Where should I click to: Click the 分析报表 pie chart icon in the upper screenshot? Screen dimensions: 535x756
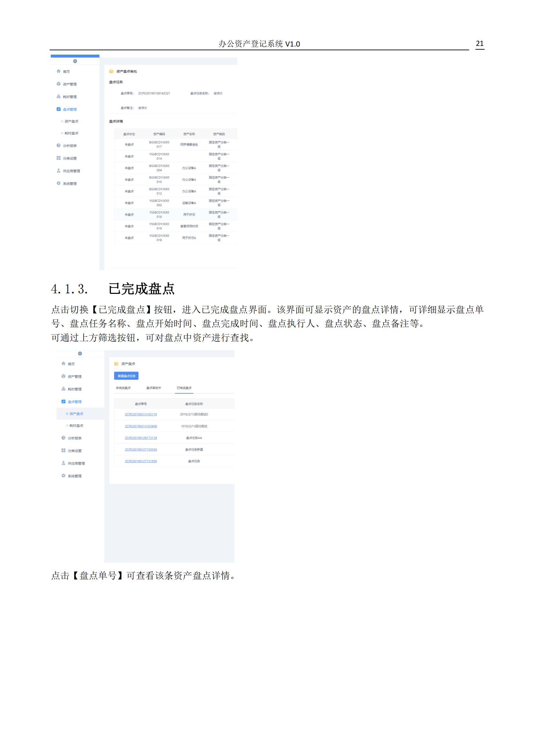(58, 145)
